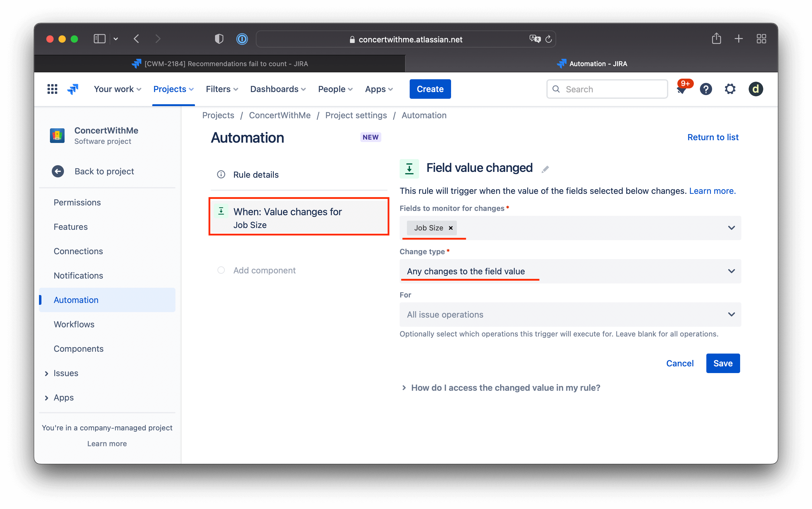Select the Add component radio button

click(x=221, y=270)
